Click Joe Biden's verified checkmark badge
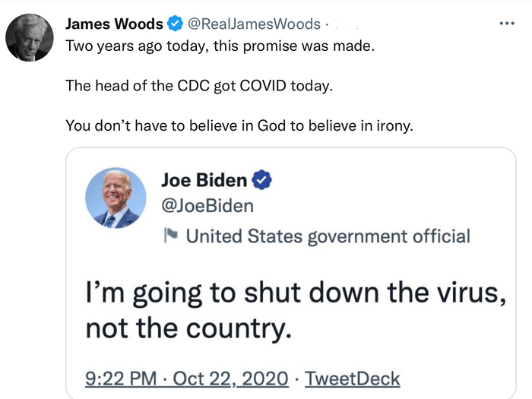The height and width of the screenshot is (399, 532). pyautogui.click(x=263, y=180)
